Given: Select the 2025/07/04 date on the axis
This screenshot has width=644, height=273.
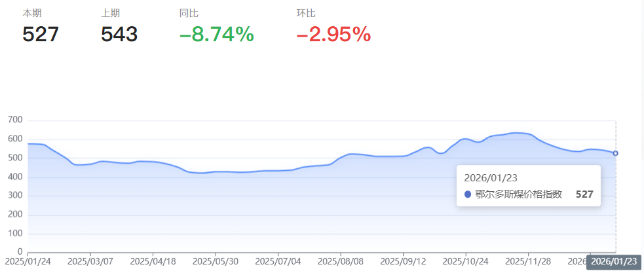Looking at the screenshot, I should [278, 261].
